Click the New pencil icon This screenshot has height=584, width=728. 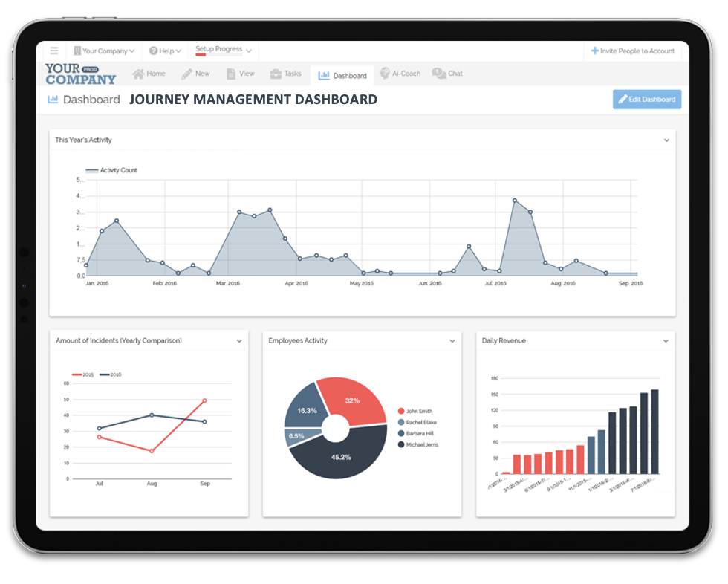[186, 74]
